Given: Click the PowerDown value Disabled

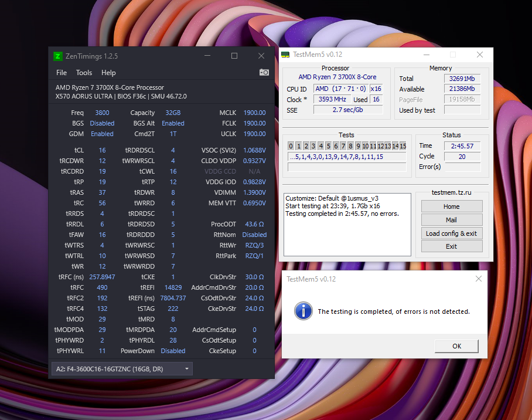Looking at the screenshot, I should (173, 351).
